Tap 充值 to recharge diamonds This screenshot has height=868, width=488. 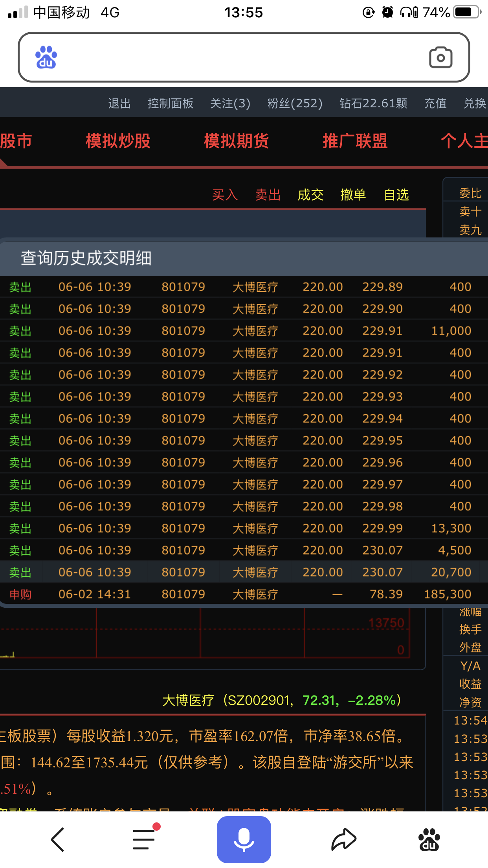pyautogui.click(x=435, y=103)
